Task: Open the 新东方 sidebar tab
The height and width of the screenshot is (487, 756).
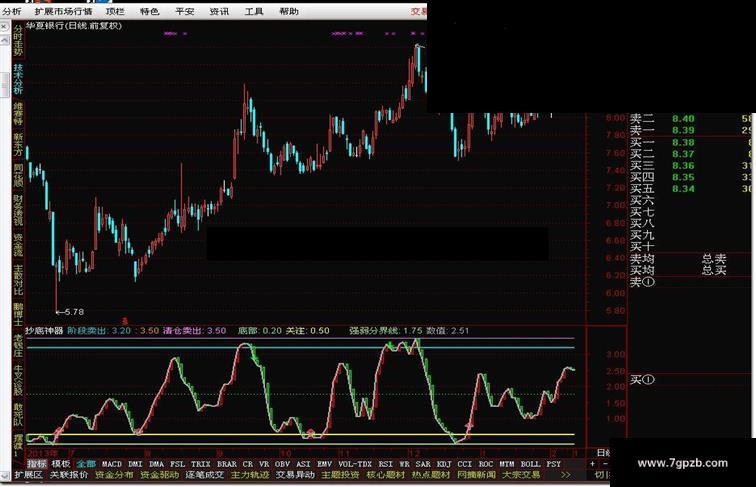Action: [18, 145]
